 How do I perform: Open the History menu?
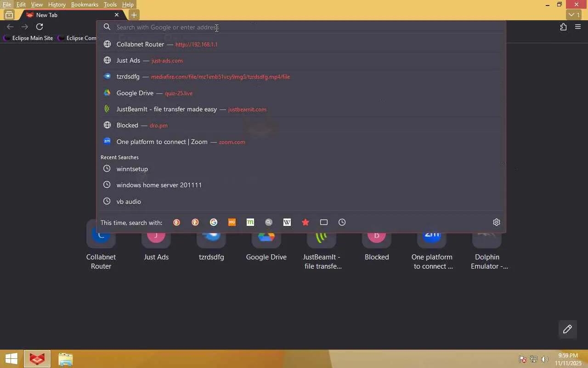pyautogui.click(x=57, y=5)
